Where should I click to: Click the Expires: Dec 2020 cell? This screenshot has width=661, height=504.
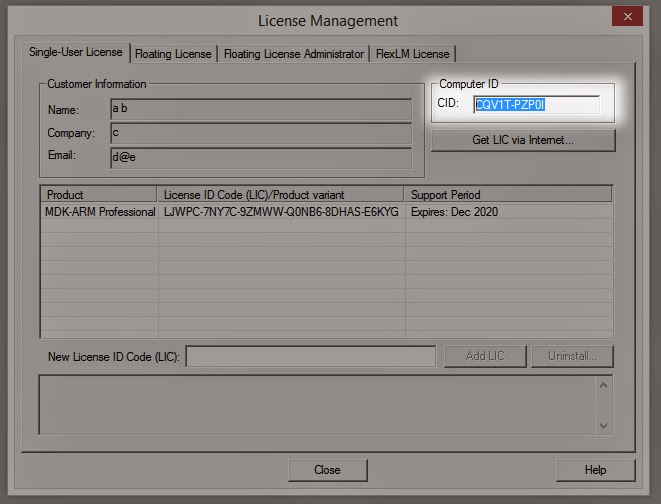(454, 212)
